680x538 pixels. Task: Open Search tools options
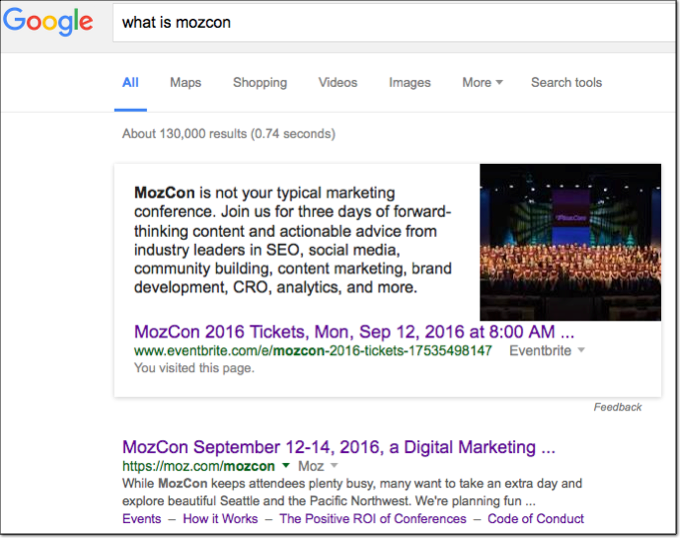566,83
